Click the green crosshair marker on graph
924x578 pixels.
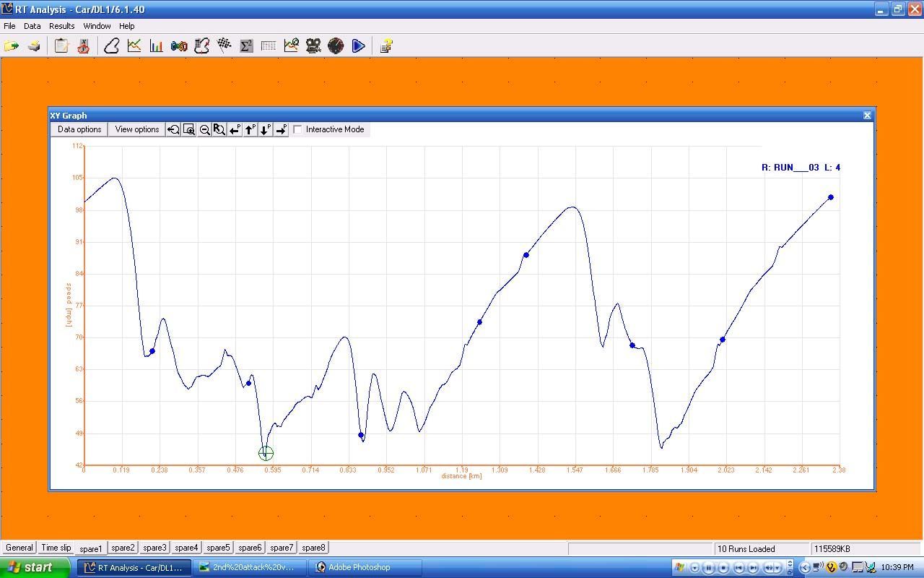point(266,454)
